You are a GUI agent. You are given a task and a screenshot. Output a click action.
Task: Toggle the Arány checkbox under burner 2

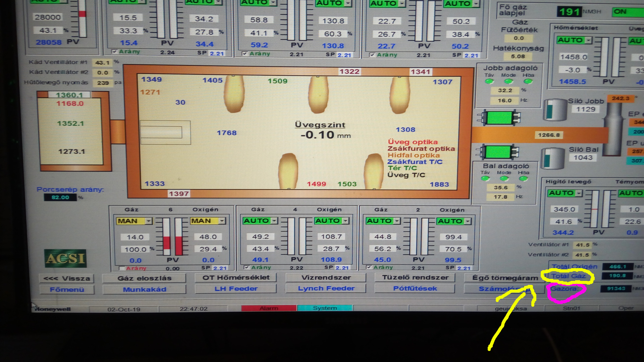tap(369, 267)
